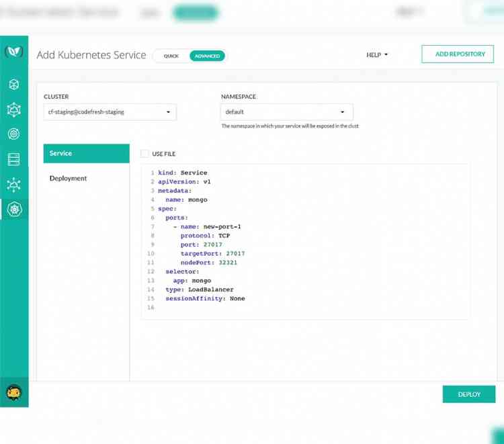This screenshot has width=504, height=444.
Task: Click the 'type: LoadBalancer' line
Action: click(x=200, y=290)
